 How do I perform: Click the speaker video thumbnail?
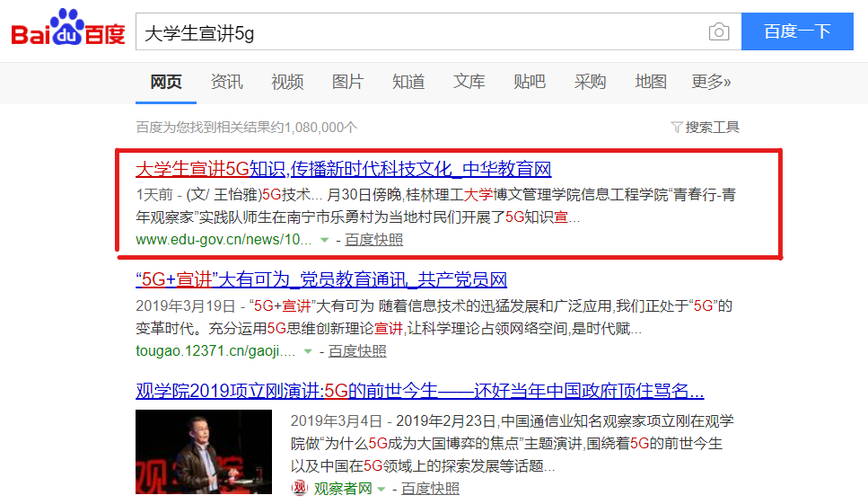[204, 452]
